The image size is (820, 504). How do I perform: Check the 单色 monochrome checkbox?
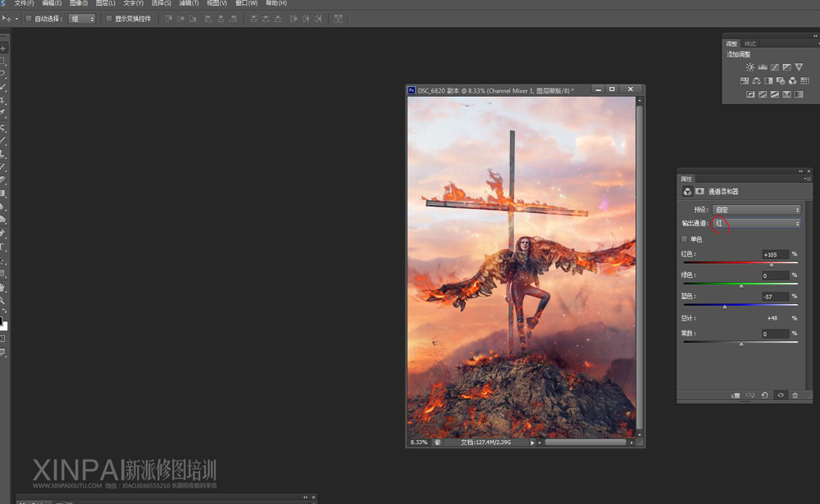coord(684,239)
